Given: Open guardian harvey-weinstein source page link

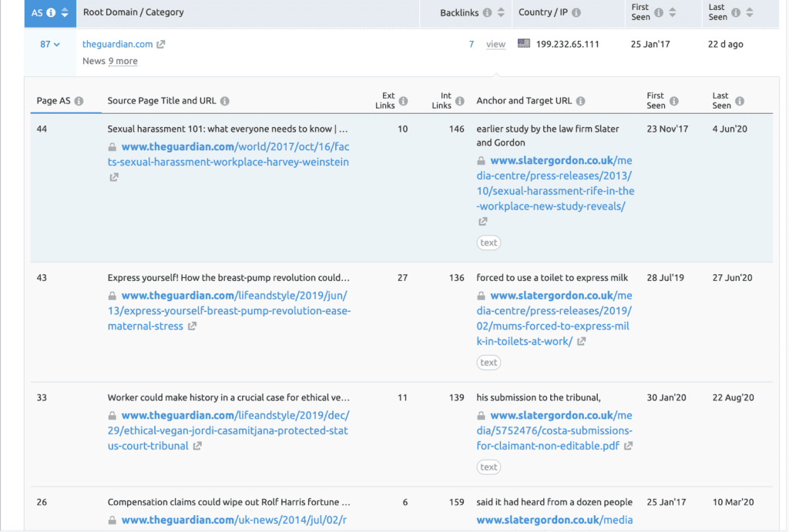Looking at the screenshot, I should 228,155.
